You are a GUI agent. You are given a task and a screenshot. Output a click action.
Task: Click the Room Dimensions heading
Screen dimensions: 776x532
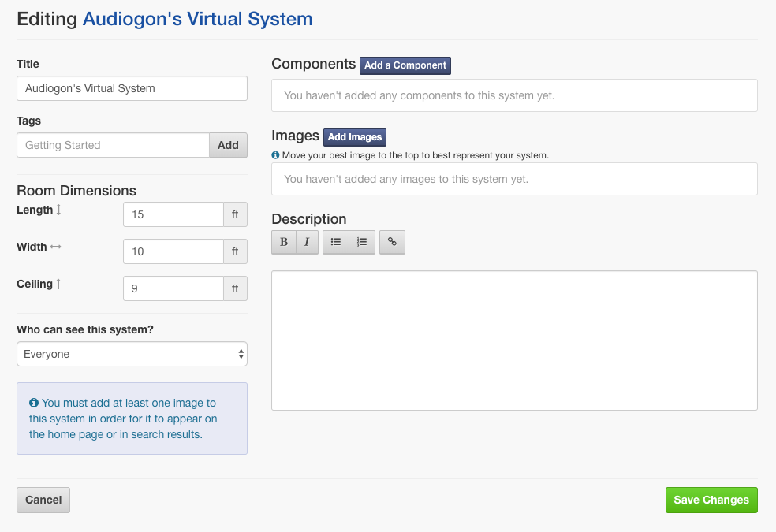76,191
